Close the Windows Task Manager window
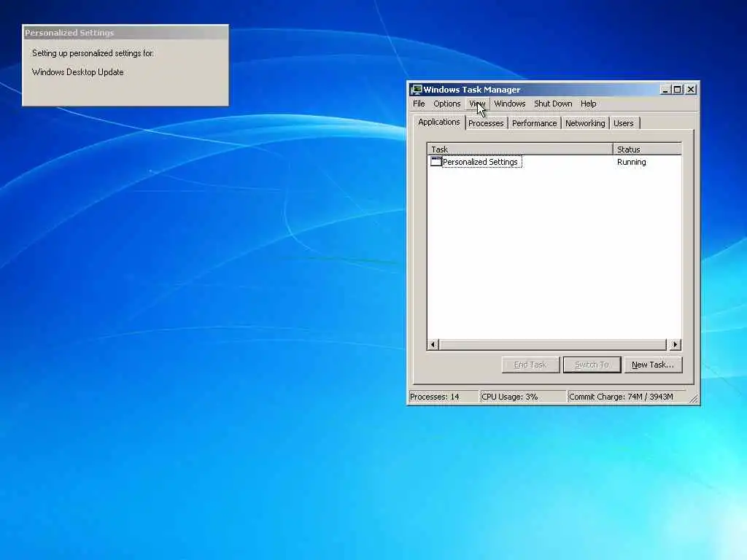747x560 pixels. [691, 90]
